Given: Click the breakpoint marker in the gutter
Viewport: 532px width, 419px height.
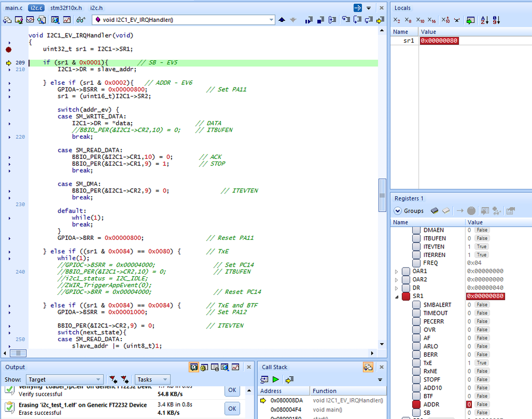Looking at the screenshot, I should pyautogui.click(x=9, y=49).
